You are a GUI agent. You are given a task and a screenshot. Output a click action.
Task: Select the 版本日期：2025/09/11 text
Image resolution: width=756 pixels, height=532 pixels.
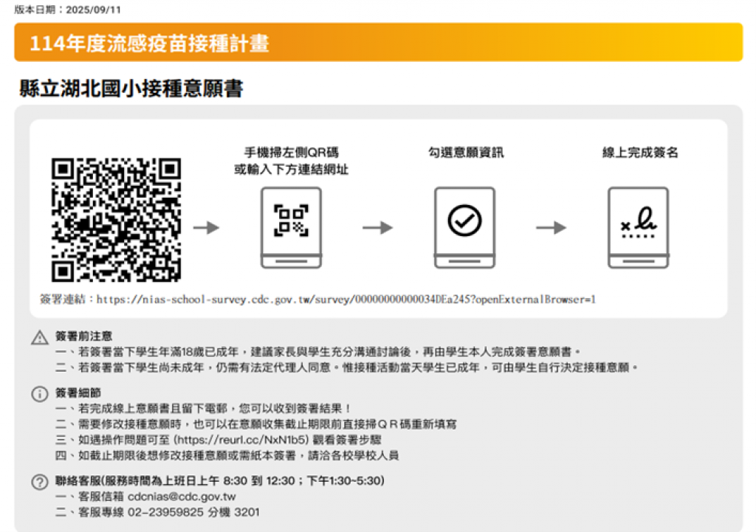pyautogui.click(x=67, y=10)
